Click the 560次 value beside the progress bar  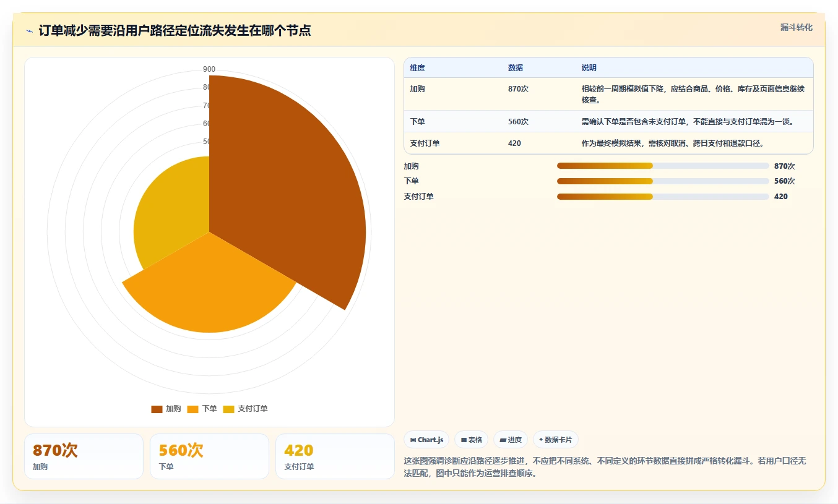tap(784, 181)
